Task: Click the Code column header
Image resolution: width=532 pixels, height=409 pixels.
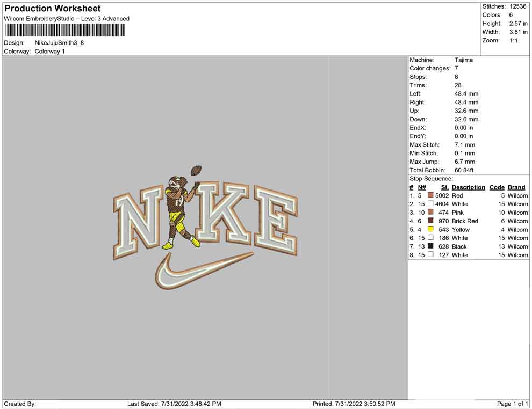Action: click(497, 187)
